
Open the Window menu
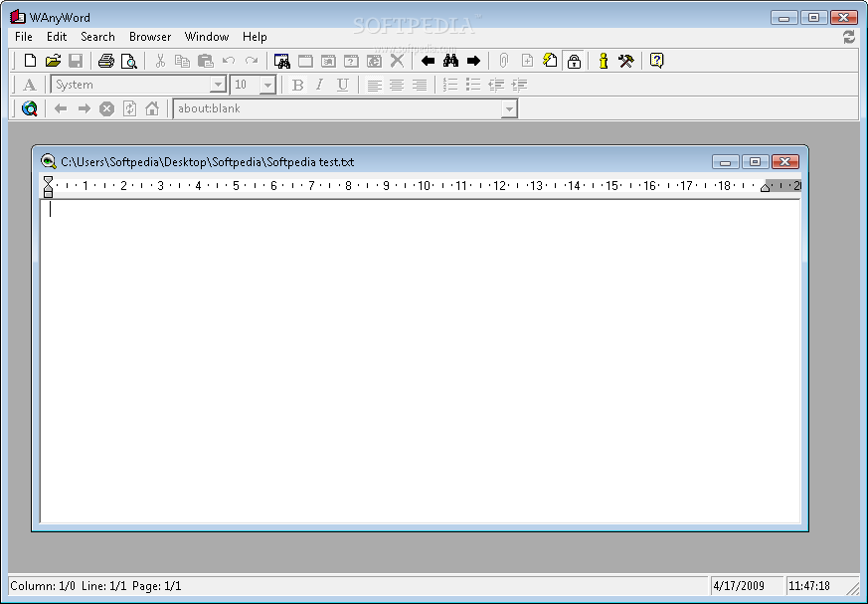(x=207, y=37)
